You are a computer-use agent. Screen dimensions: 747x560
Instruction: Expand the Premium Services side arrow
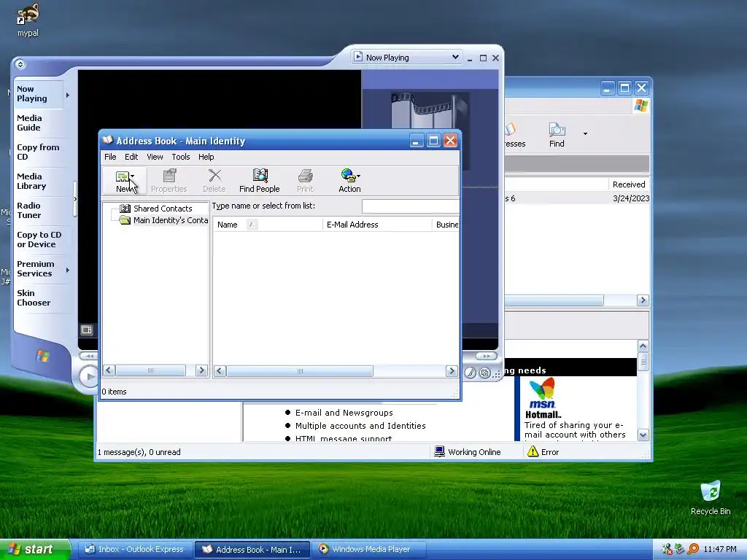[x=68, y=270]
